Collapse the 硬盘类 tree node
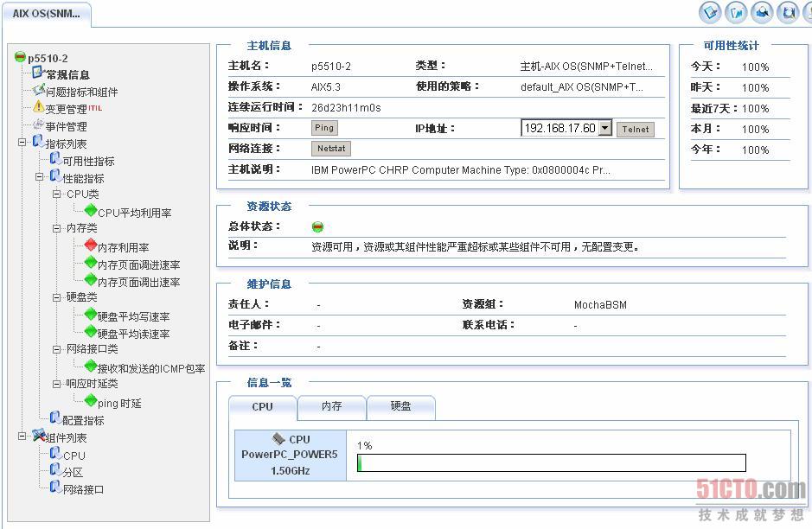The width and height of the screenshot is (812, 529). [56, 297]
